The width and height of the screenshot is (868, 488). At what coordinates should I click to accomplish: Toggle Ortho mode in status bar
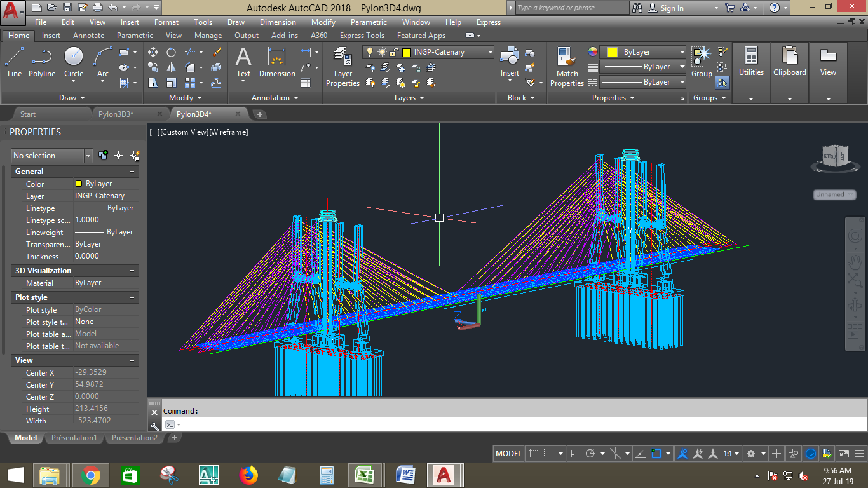click(x=574, y=454)
